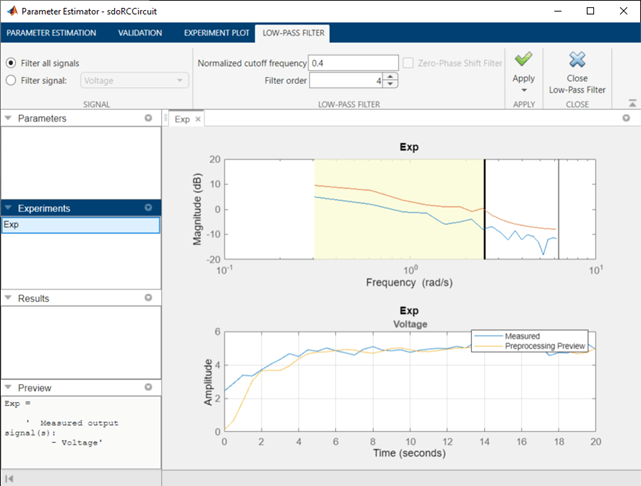Expand the Apply button dropdown arrow
Image resolution: width=641 pixels, height=486 pixels.
[x=523, y=89]
